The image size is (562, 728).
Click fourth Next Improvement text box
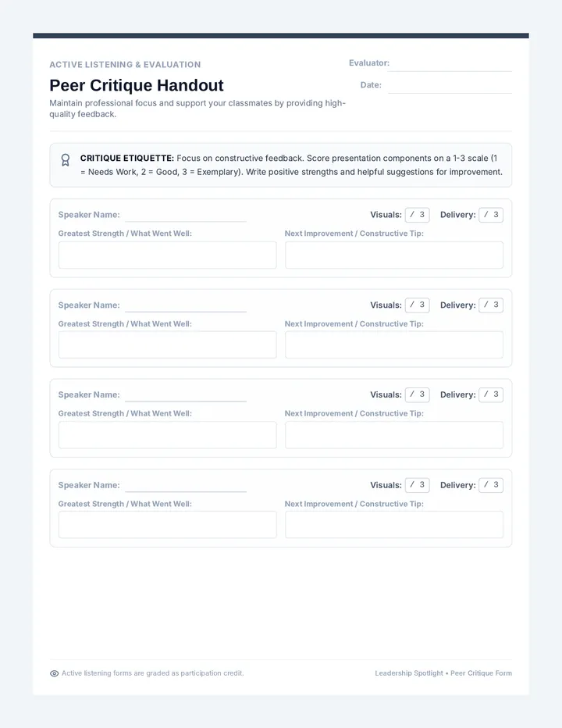(x=394, y=525)
